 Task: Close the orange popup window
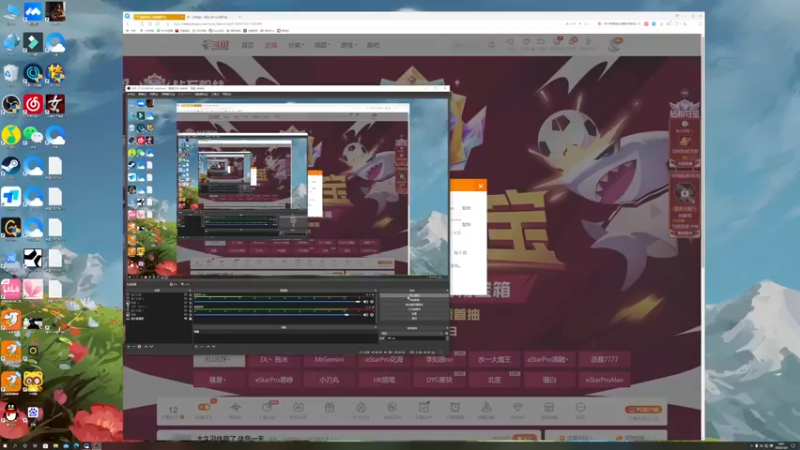[481, 186]
